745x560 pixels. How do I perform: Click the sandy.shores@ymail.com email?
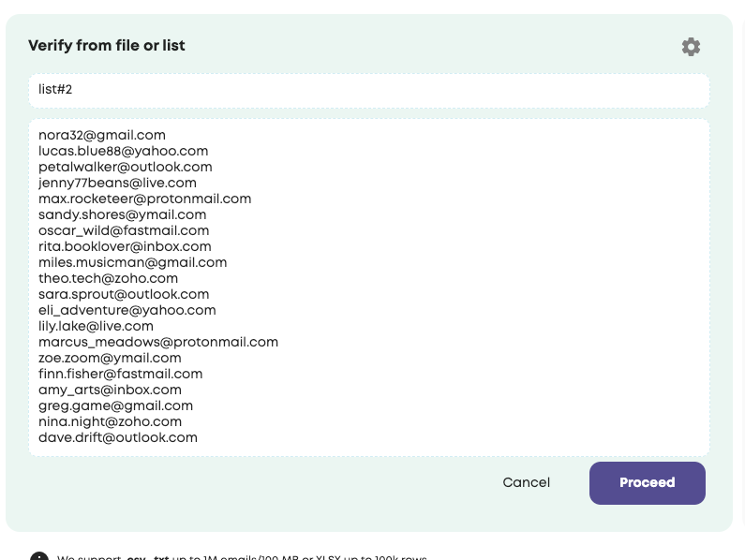pyautogui.click(x=122, y=215)
